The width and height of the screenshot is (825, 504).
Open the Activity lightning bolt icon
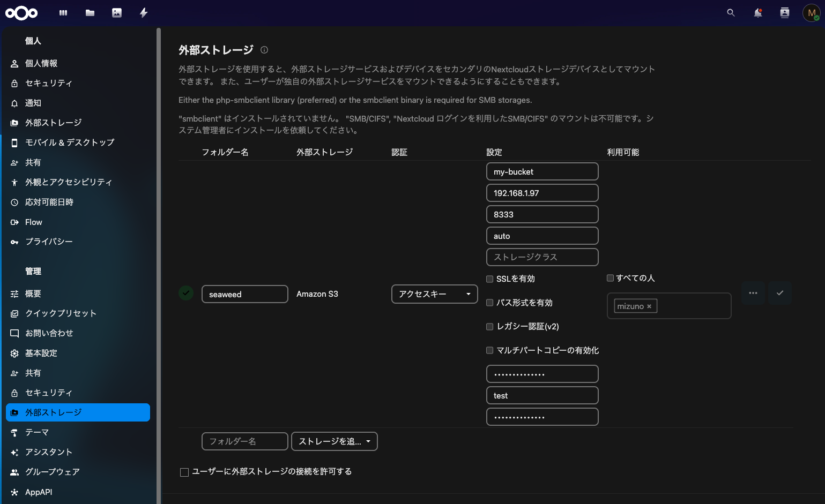tap(144, 13)
